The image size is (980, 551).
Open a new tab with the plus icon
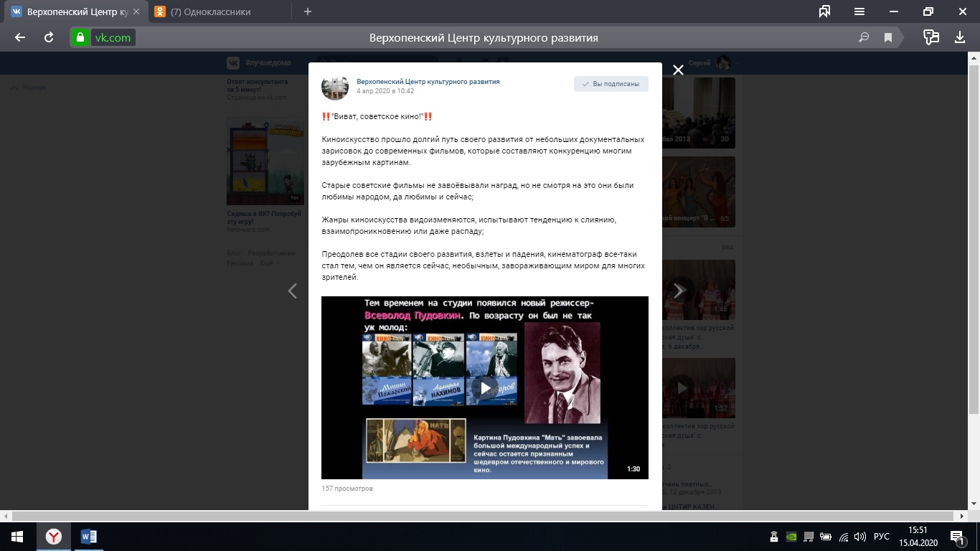point(308,11)
